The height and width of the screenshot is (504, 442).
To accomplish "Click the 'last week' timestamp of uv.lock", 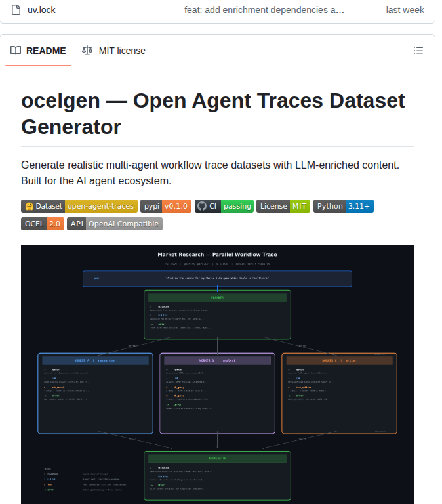I will (405, 10).
